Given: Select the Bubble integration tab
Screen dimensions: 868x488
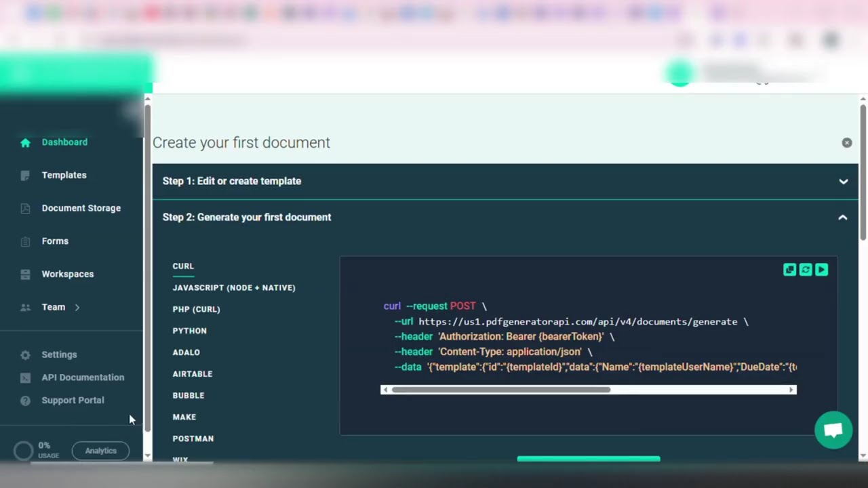Looking at the screenshot, I should (188, 396).
